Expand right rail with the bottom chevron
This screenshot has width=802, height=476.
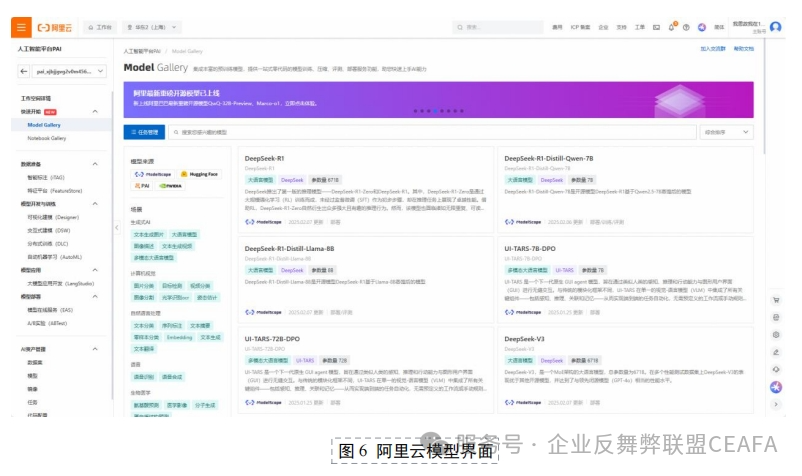pyautogui.click(x=776, y=404)
